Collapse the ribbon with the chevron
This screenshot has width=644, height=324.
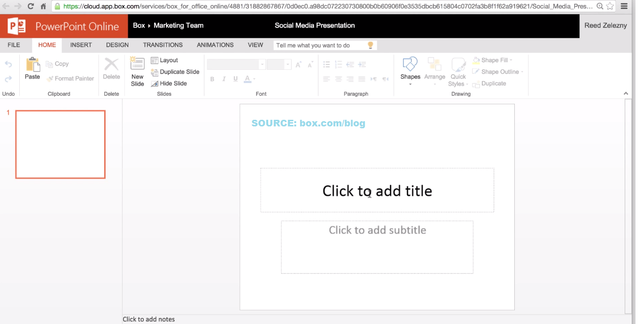(x=626, y=93)
